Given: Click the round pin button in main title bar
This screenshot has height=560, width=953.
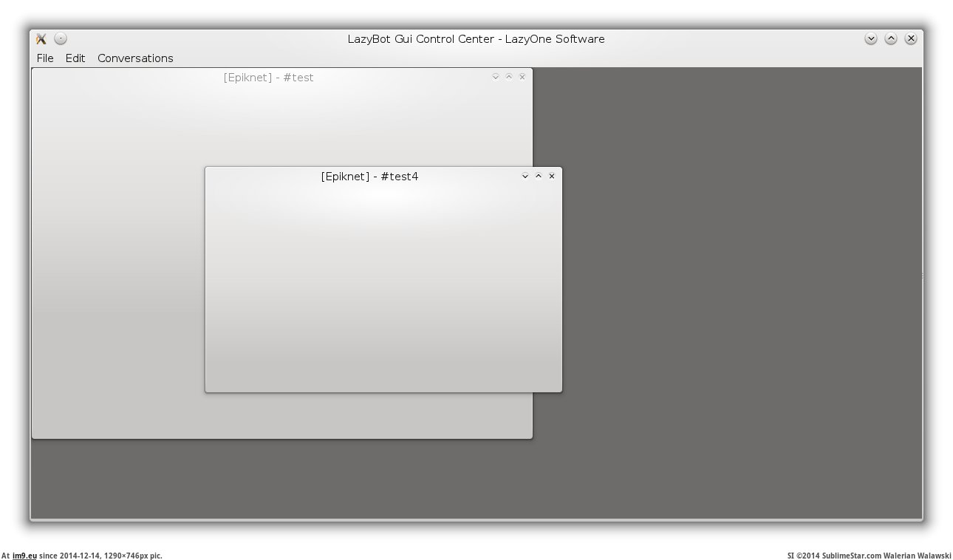Looking at the screenshot, I should tap(61, 39).
